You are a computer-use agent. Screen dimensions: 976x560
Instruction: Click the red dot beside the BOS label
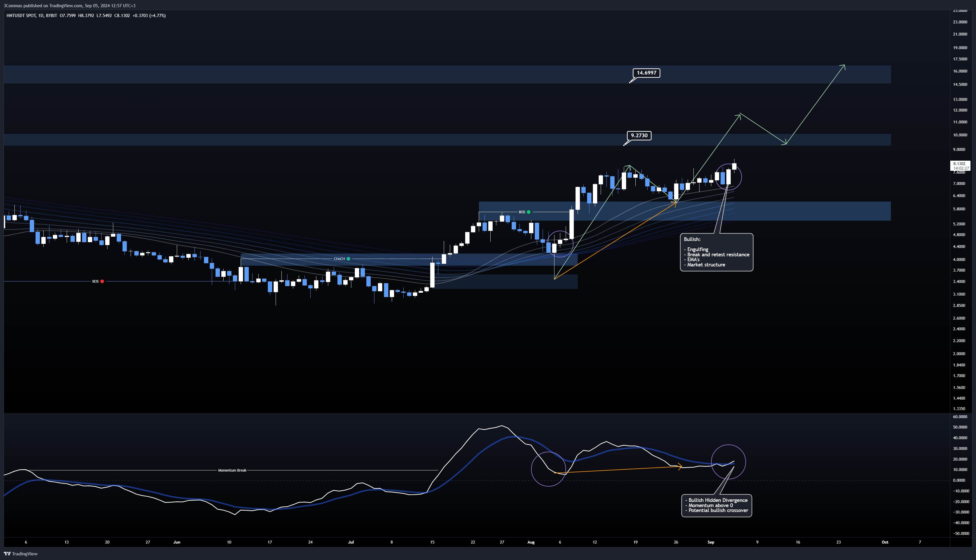point(102,281)
